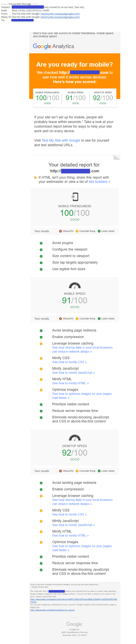136x644 pixels.
Task: Click 'Eliminate render-blocking JavaScript' text under Mobile Speed
Action: tap(80, 419)
